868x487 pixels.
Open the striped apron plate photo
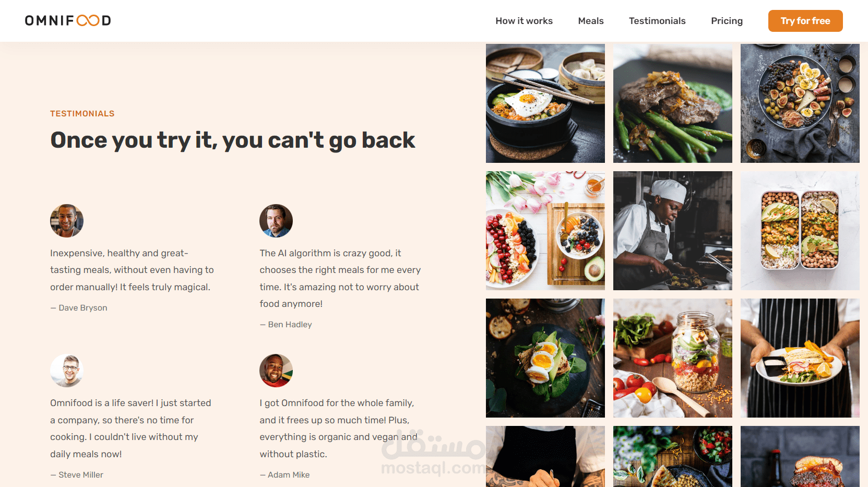[800, 358]
